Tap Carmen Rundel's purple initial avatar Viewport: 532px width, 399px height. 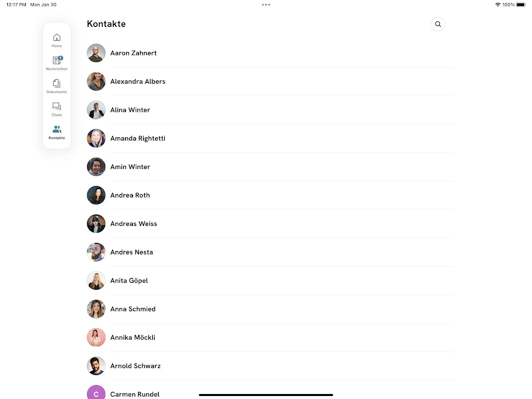pos(96,393)
